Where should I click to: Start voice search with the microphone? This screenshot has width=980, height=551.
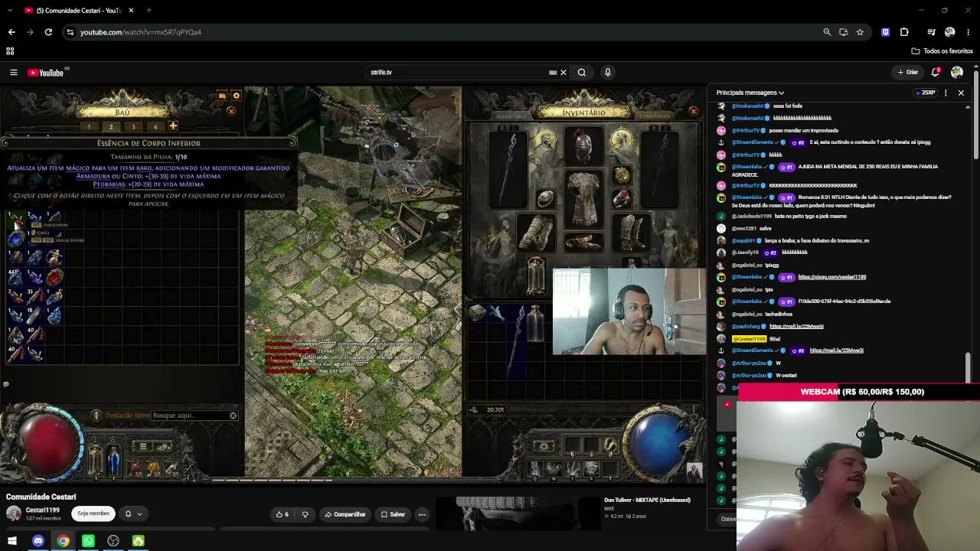click(608, 73)
